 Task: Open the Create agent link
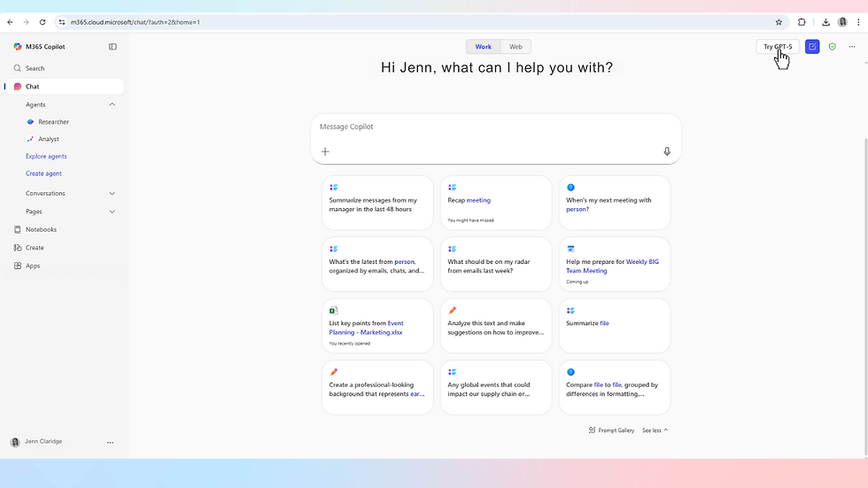click(x=43, y=174)
